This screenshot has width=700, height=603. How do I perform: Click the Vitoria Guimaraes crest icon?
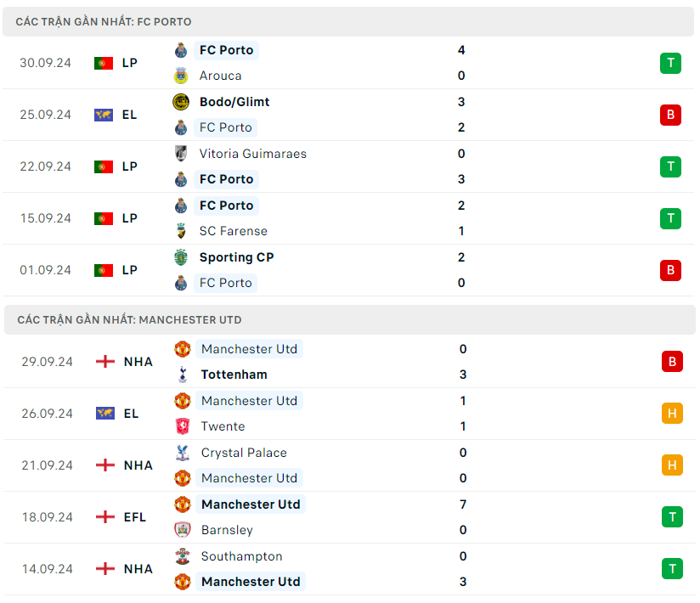(x=180, y=154)
